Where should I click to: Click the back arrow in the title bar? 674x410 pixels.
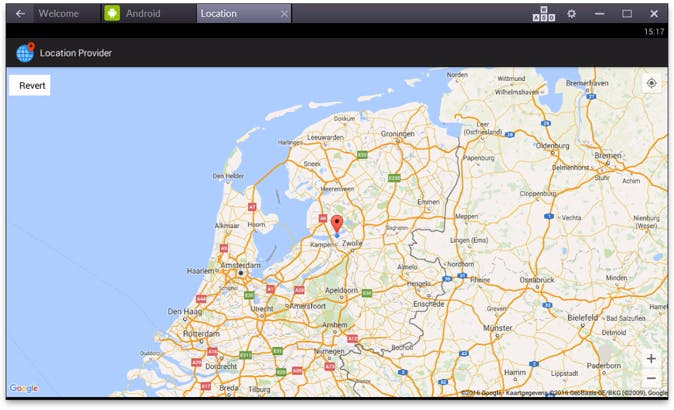point(20,14)
